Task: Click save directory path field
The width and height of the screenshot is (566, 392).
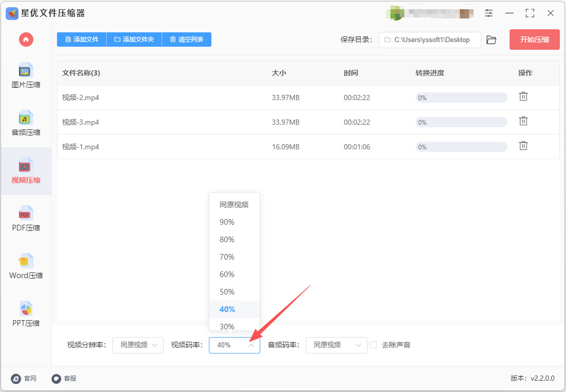Action: tap(430, 40)
